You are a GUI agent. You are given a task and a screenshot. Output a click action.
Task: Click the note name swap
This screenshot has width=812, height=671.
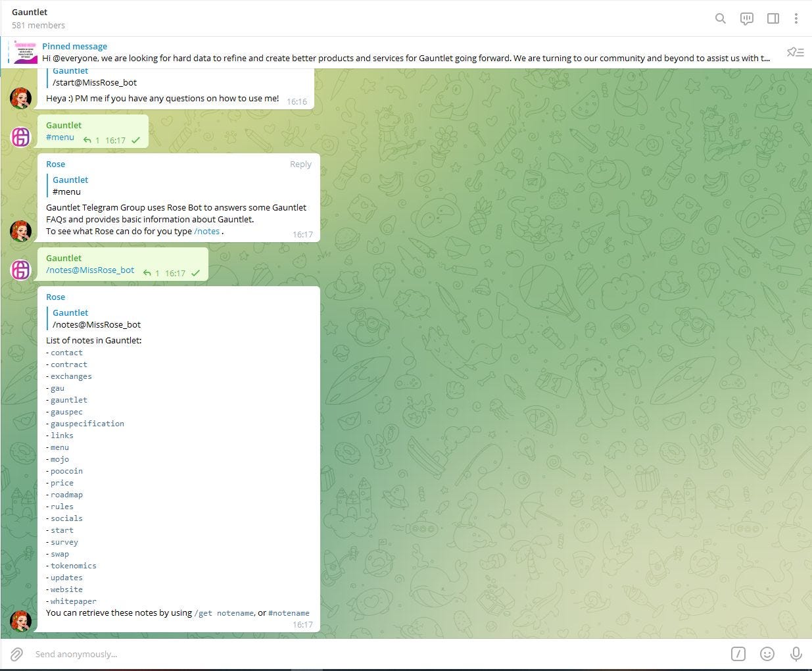(x=60, y=554)
